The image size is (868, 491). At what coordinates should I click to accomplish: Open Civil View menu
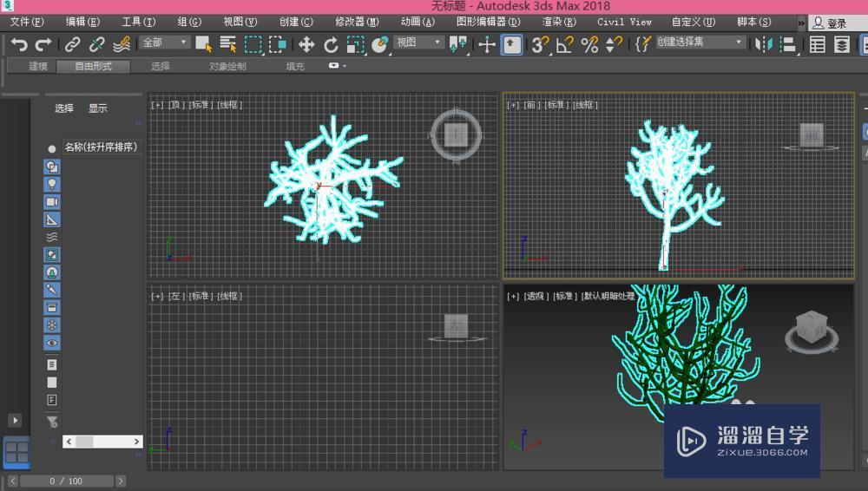pyautogui.click(x=624, y=23)
